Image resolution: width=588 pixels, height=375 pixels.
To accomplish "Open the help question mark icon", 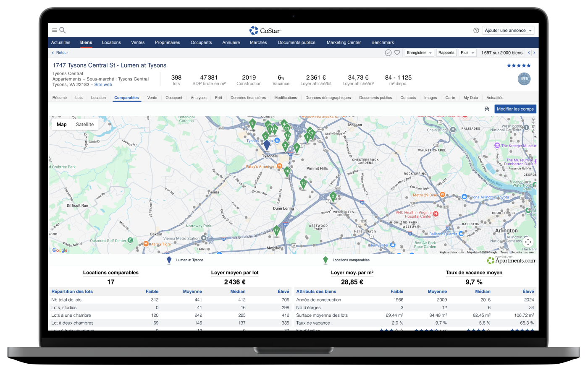I will coord(476,31).
